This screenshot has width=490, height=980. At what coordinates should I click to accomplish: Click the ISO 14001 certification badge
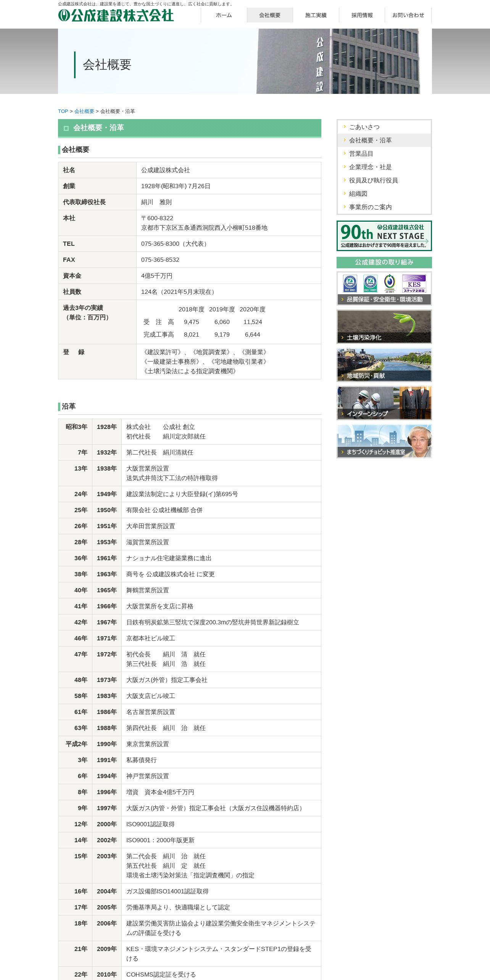370,283
